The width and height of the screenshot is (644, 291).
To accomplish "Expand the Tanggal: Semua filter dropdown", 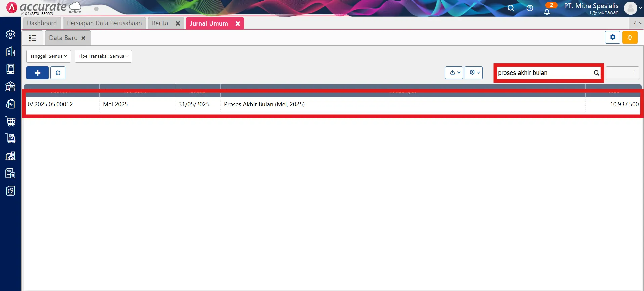I will coord(48,56).
